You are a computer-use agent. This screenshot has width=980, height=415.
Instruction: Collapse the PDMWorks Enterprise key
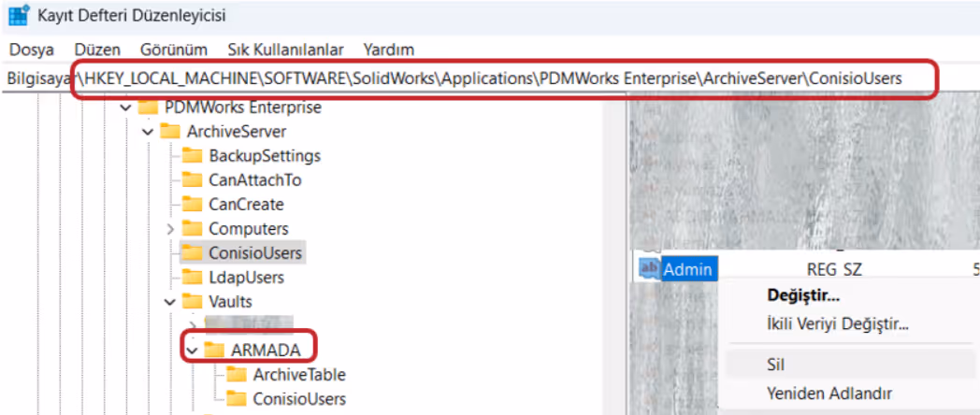pyautogui.click(x=125, y=107)
